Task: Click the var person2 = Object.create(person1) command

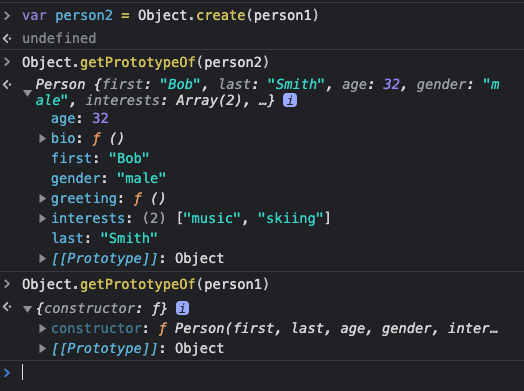Action: point(170,15)
